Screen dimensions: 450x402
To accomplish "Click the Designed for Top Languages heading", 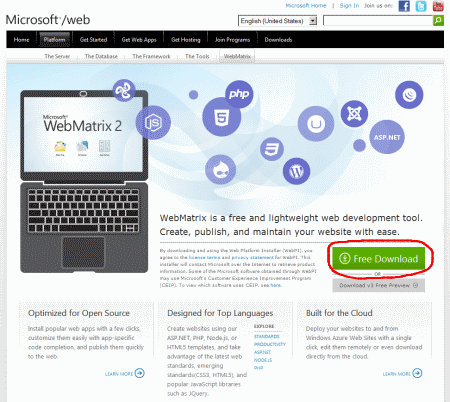I will point(220,313).
